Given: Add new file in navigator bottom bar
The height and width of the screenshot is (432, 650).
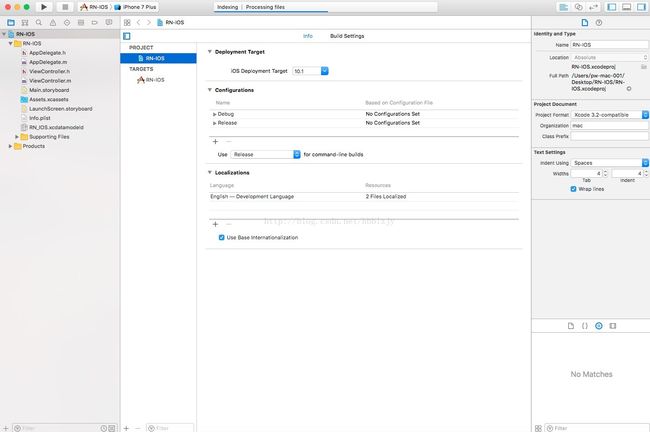Looking at the screenshot, I should point(6,428).
